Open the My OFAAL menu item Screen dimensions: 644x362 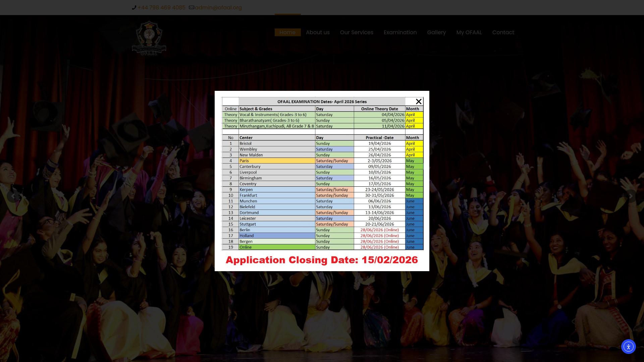469,32
